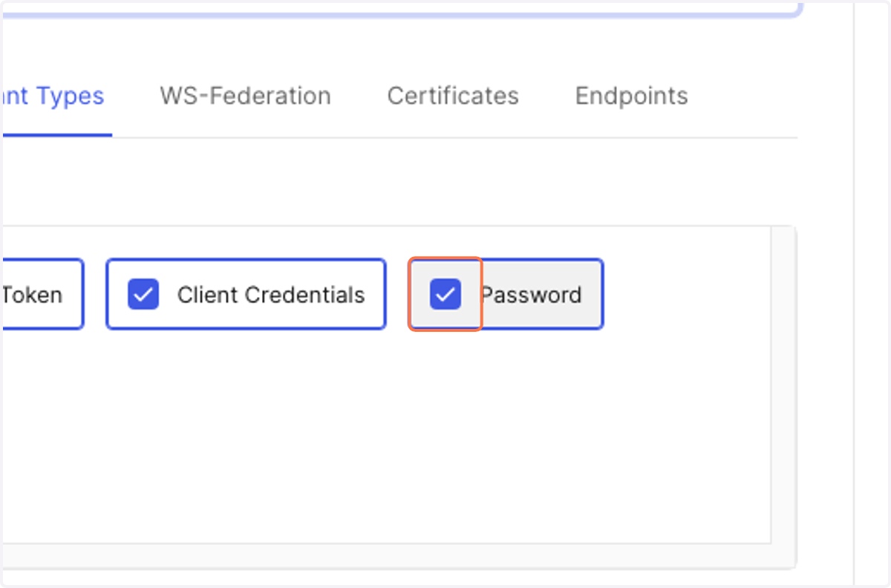Uncheck the Password grant type checkbox

pyautogui.click(x=446, y=295)
